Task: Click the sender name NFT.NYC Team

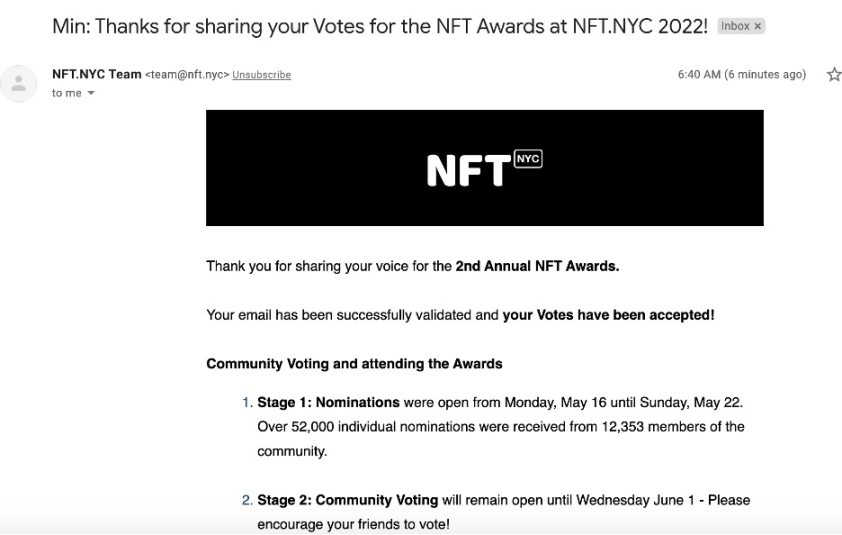Action: pos(97,75)
